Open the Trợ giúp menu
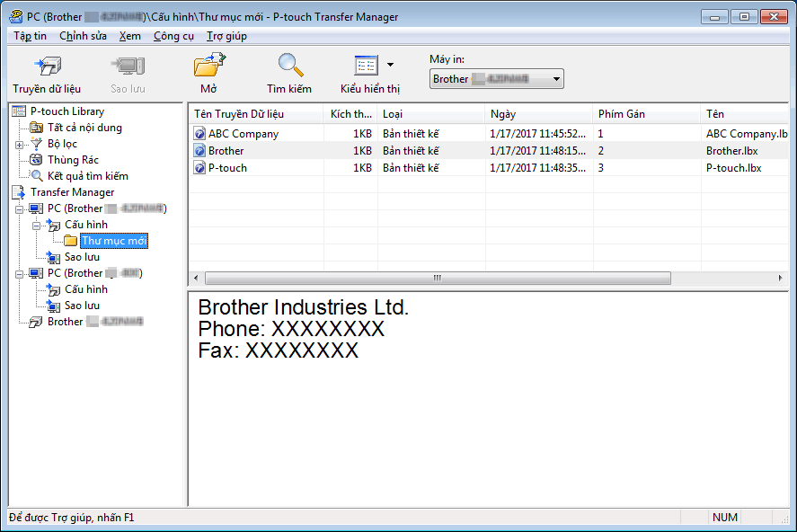Viewport: 797px width, 532px height. point(226,36)
